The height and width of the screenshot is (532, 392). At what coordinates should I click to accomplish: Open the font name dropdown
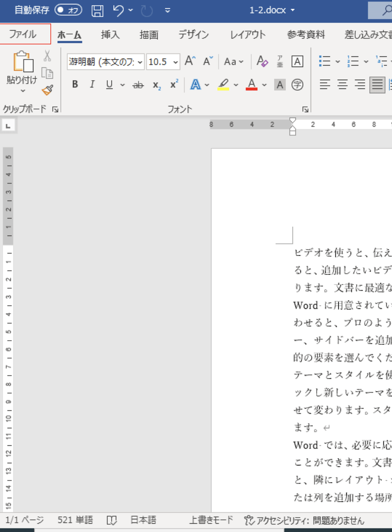tap(140, 62)
